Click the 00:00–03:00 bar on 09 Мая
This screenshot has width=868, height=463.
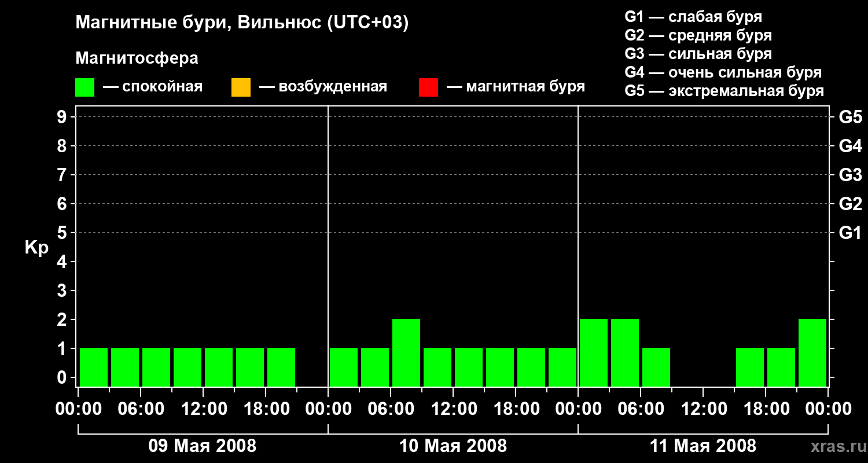[x=94, y=367]
